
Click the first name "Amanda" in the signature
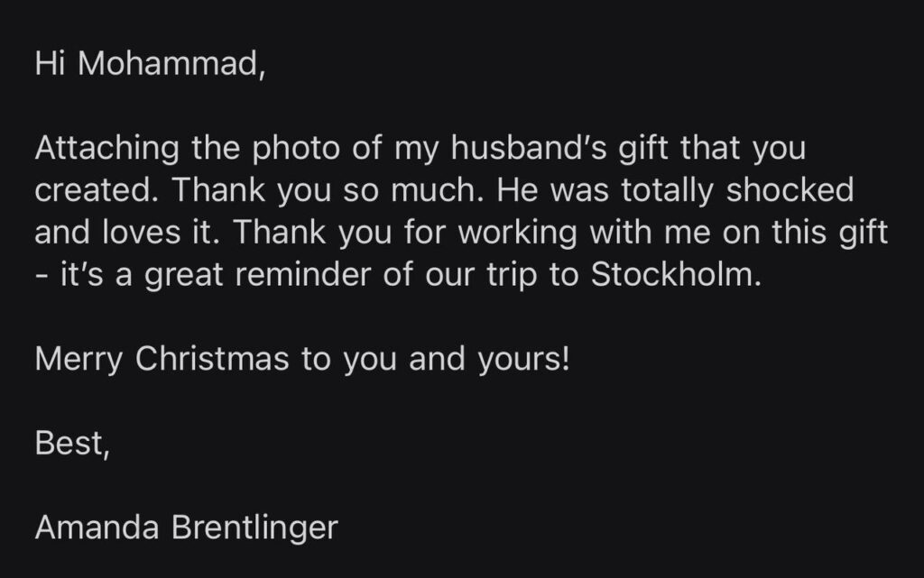[x=96, y=528]
